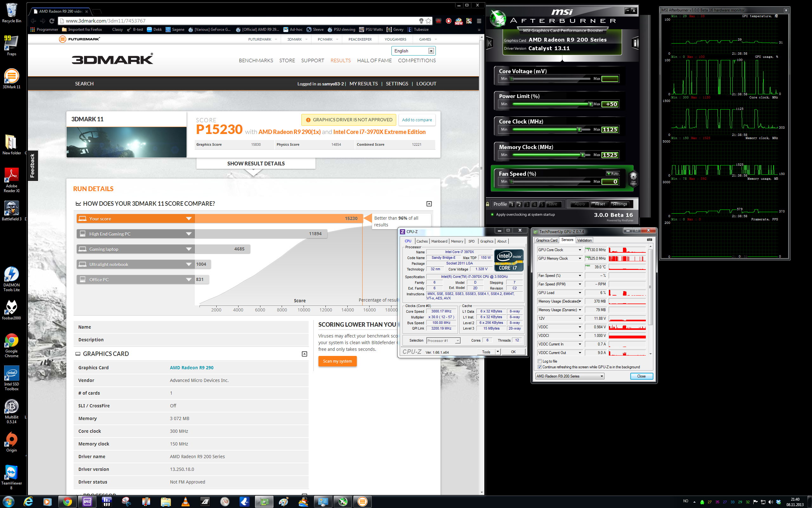Open the English language dropdown

[413, 51]
